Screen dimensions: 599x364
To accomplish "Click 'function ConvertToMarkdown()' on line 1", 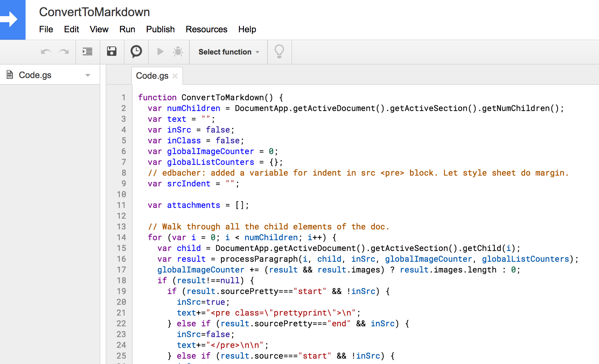I will point(206,98).
